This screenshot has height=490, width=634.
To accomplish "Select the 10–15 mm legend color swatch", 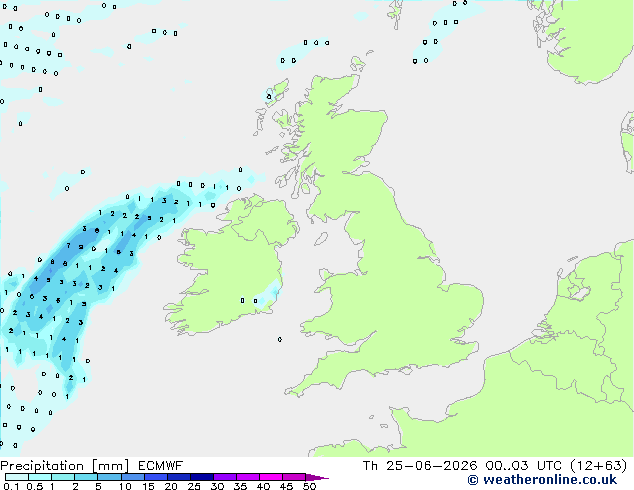I will point(132,477).
